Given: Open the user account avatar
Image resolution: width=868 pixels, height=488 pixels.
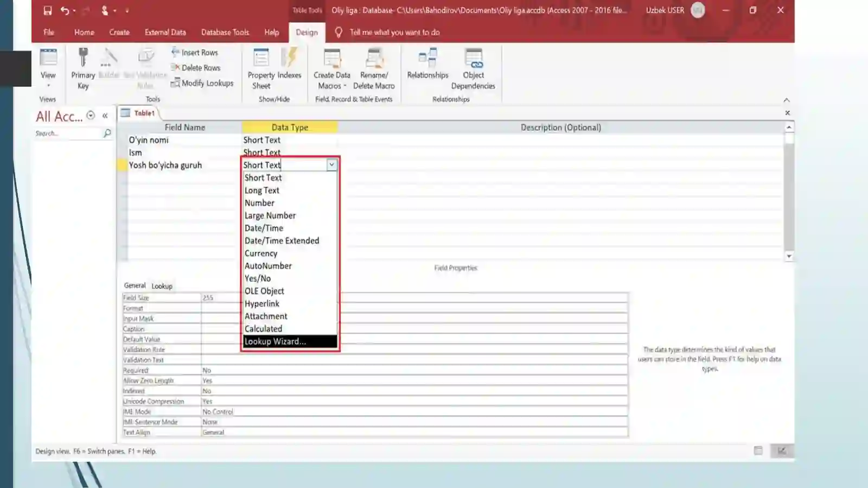Looking at the screenshot, I should (x=698, y=10).
